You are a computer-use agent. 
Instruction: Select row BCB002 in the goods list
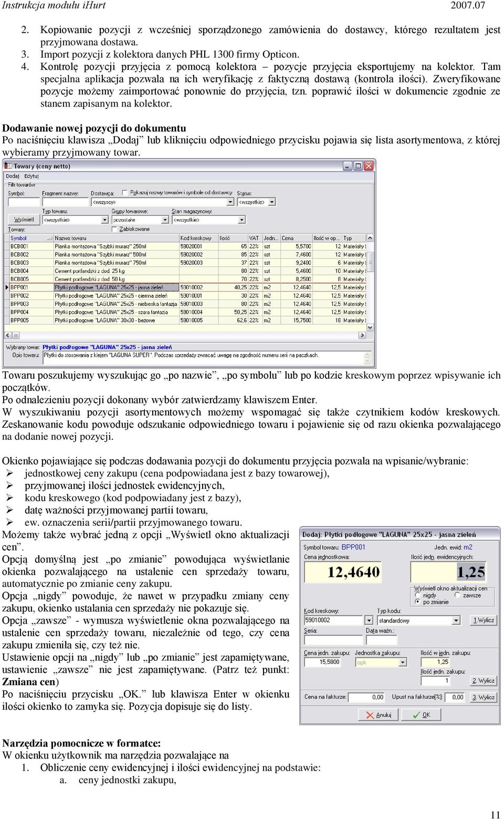pyautogui.click(x=186, y=254)
